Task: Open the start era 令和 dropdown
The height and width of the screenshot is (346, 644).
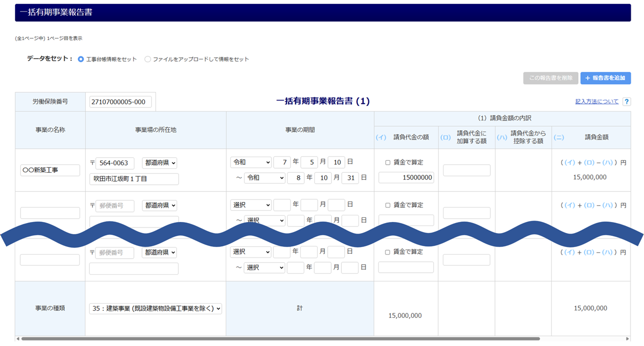Action: [x=250, y=162]
